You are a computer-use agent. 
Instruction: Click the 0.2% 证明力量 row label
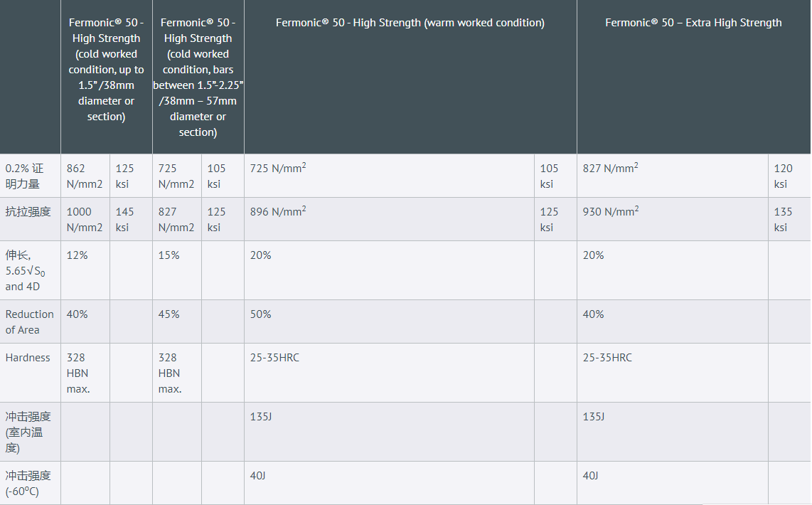coord(25,176)
